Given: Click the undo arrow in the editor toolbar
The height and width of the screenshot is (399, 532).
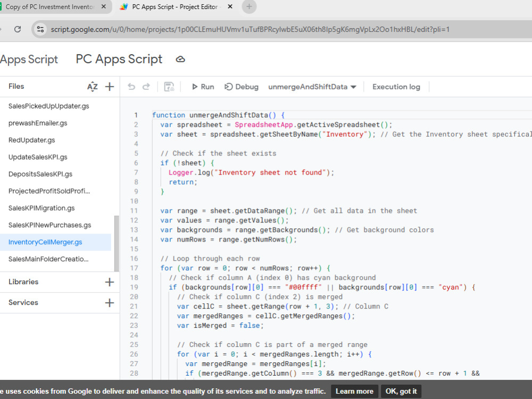Looking at the screenshot, I should point(131,87).
